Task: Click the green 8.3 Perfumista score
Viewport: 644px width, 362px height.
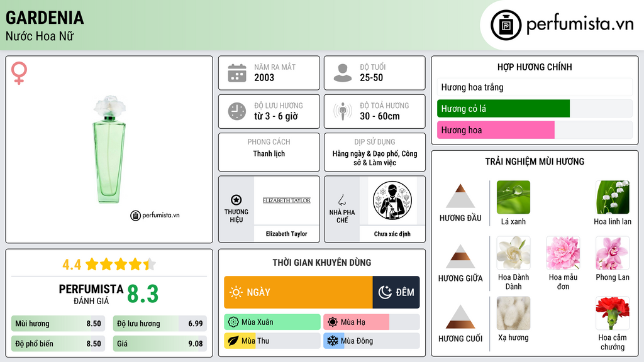Action: pos(143,294)
